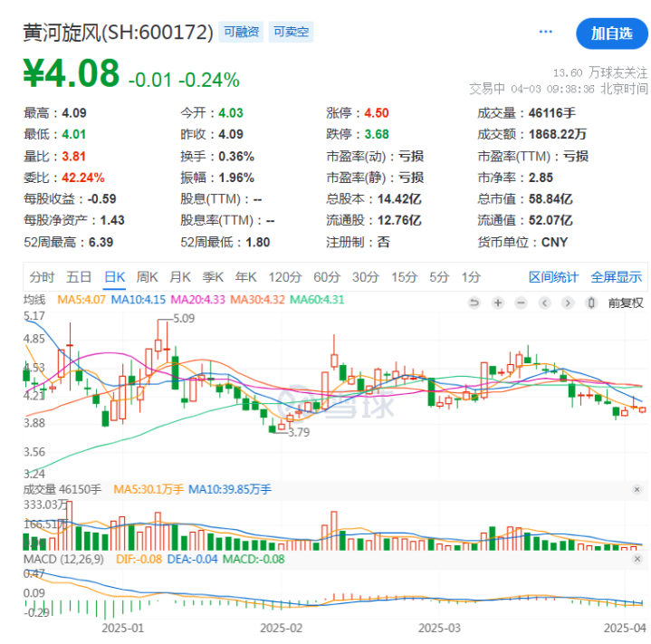The height and width of the screenshot is (644, 651).
Task: Click the 2025-02 date axis label
Action: (281, 628)
